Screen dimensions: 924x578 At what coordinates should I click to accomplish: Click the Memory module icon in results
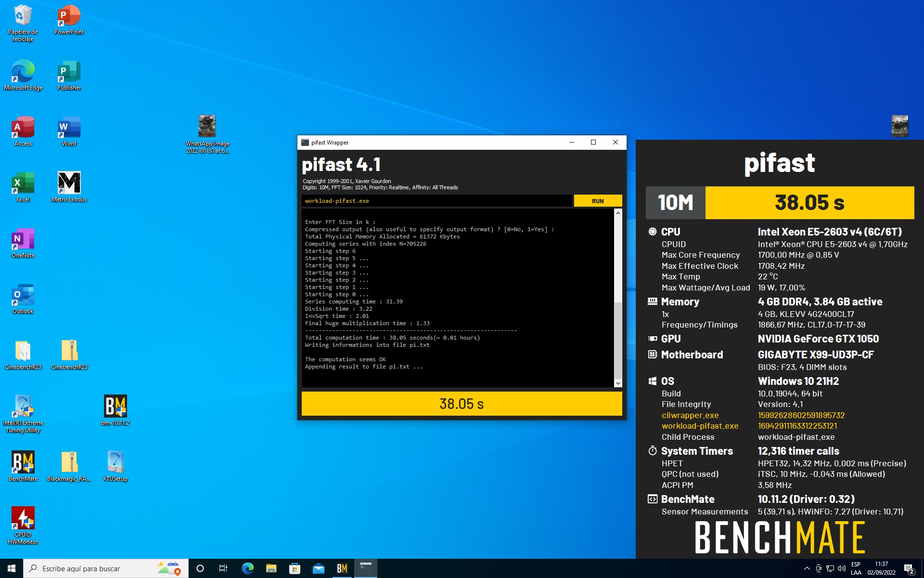pyautogui.click(x=652, y=302)
